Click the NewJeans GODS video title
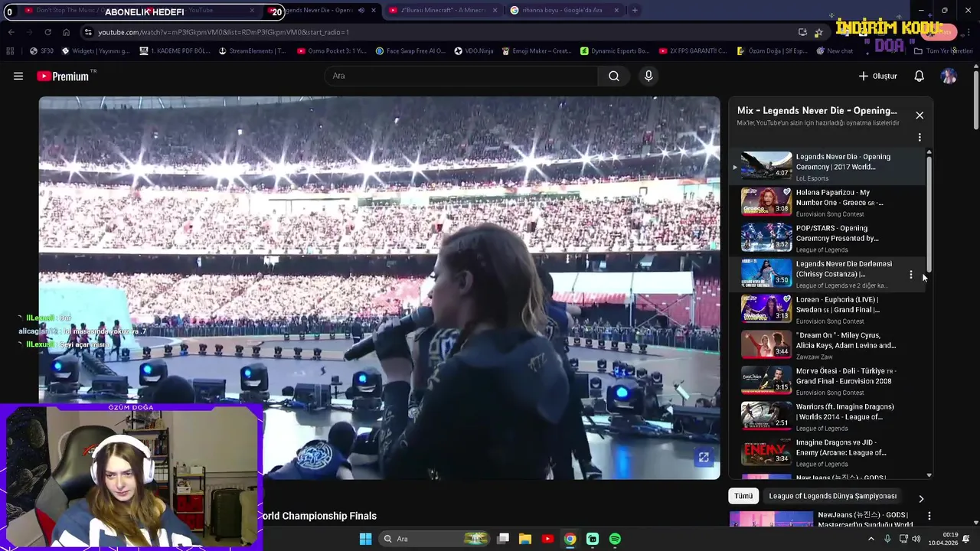 click(x=865, y=520)
